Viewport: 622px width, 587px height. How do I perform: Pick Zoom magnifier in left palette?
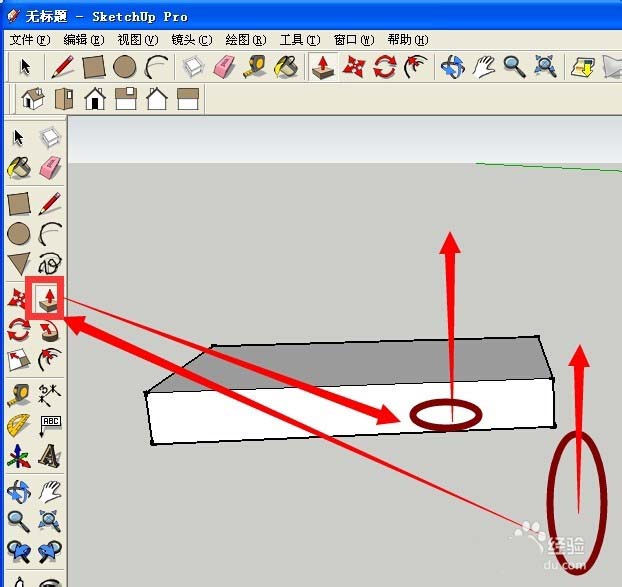[19, 521]
